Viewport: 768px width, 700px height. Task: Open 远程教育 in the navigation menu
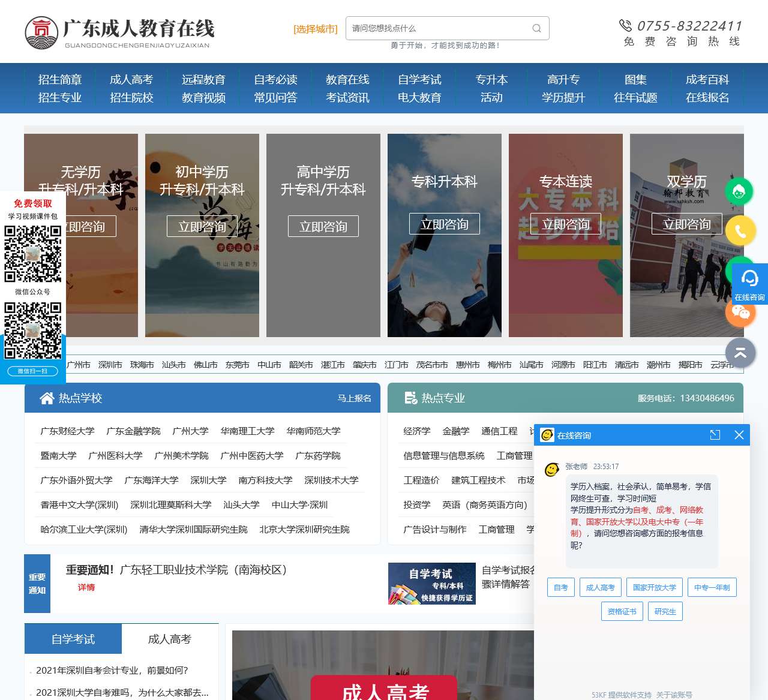point(203,80)
